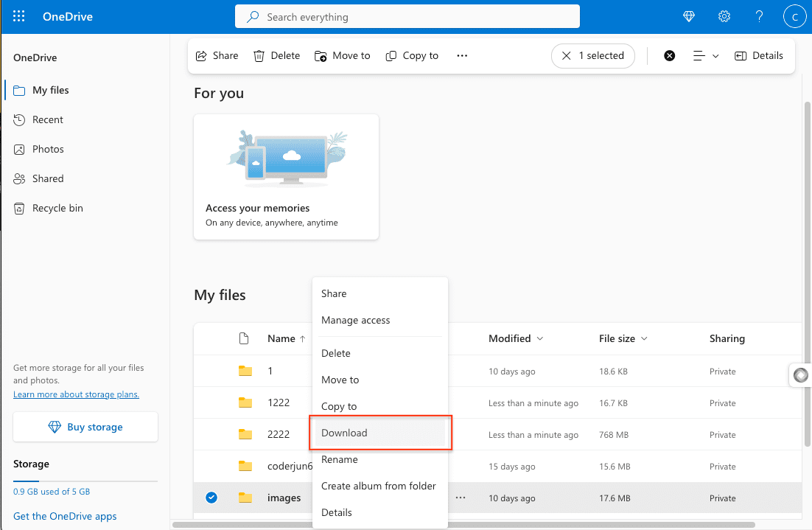Click Move to in the command bar

click(x=343, y=55)
